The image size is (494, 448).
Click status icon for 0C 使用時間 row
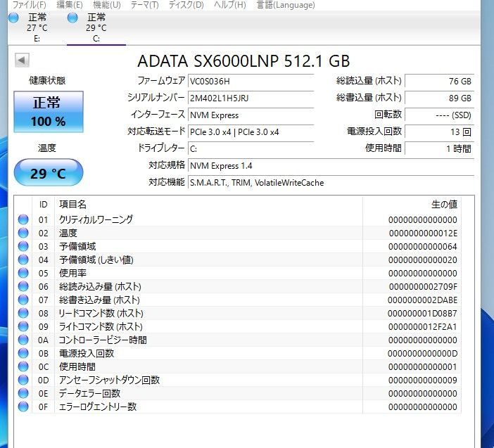point(23,367)
